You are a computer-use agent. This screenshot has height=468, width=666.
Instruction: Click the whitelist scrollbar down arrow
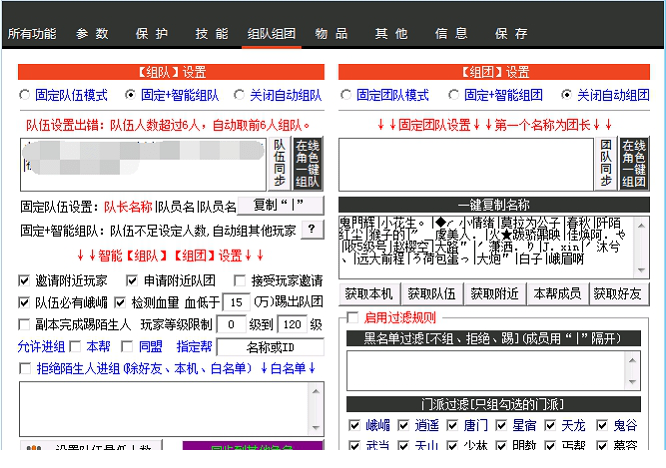(x=316, y=427)
